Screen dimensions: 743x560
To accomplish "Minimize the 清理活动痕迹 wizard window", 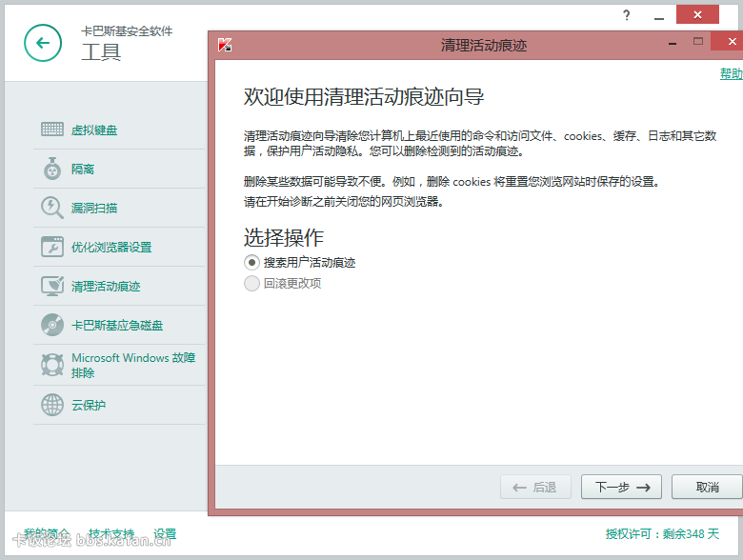I will tap(673, 43).
